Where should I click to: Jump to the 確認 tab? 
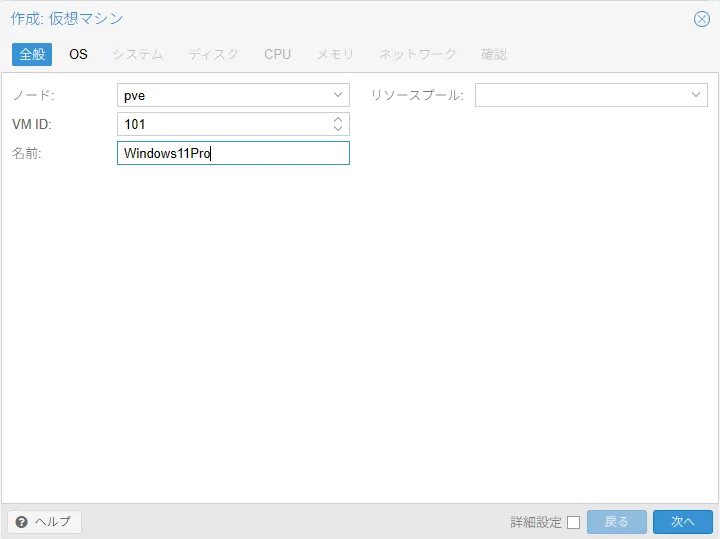tap(494, 54)
